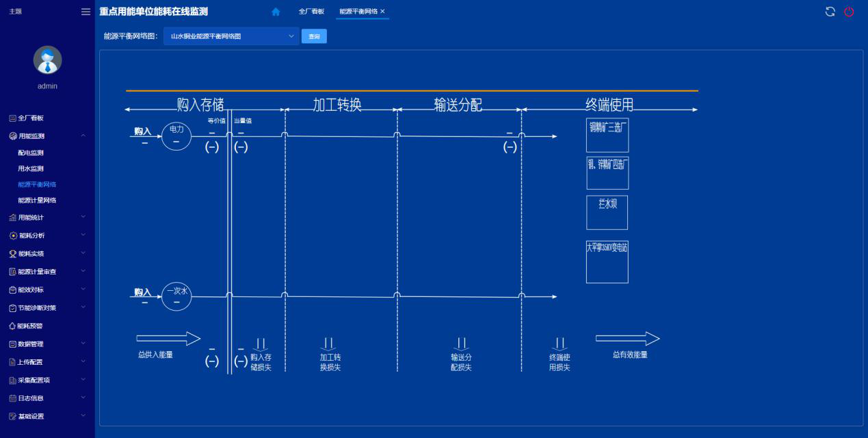The image size is (868, 438).
Task: Click the 能效对标 sidebar icon
Action: click(x=12, y=290)
